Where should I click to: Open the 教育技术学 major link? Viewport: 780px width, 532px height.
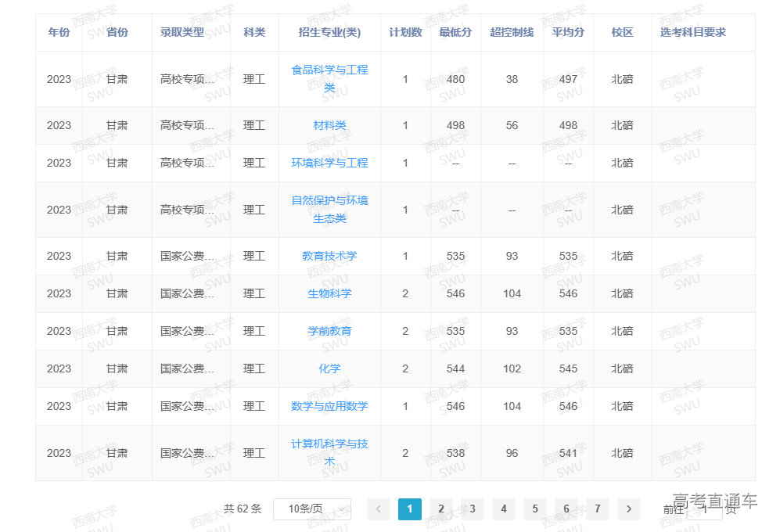pyautogui.click(x=329, y=256)
